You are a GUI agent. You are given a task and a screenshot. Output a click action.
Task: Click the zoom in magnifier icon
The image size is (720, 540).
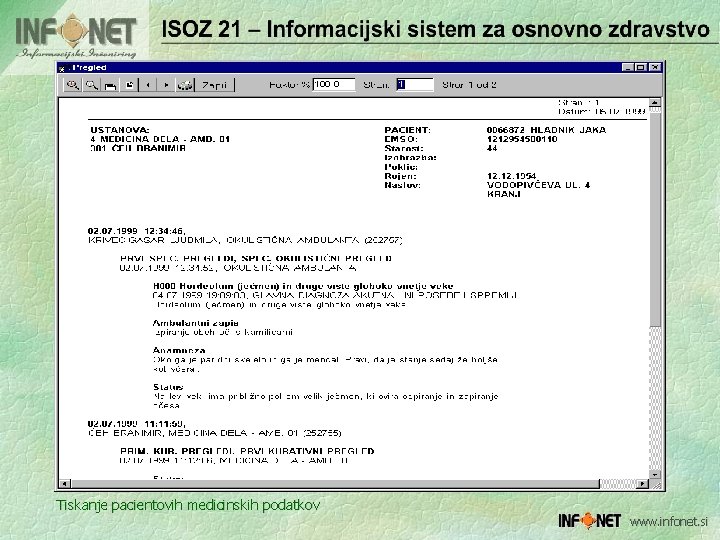point(73,85)
